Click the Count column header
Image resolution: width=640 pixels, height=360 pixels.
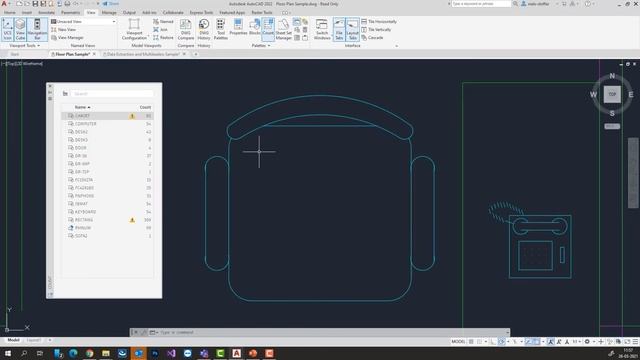click(145, 107)
